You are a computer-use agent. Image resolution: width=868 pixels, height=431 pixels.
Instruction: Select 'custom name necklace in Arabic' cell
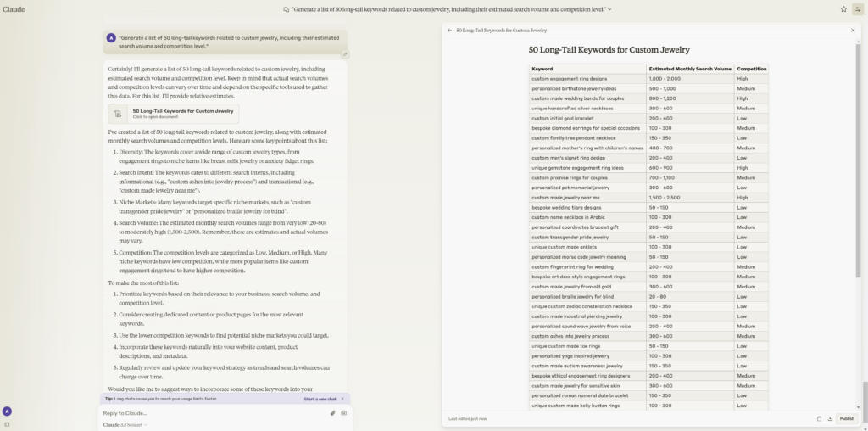pos(587,217)
